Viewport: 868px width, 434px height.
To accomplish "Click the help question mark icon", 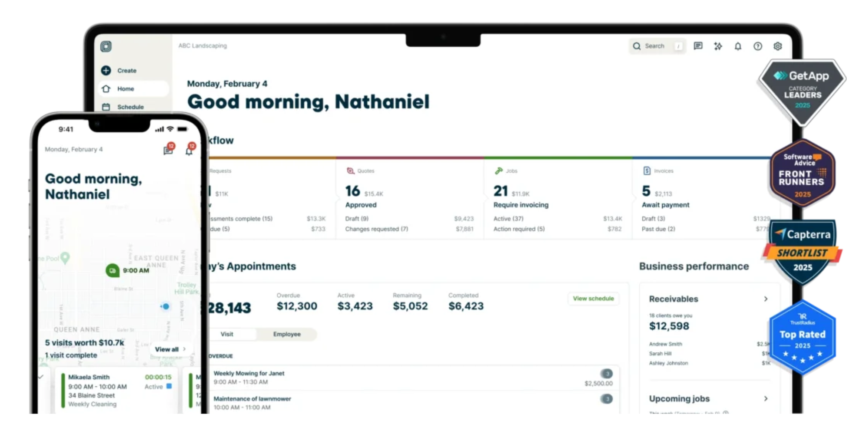I will tap(758, 46).
